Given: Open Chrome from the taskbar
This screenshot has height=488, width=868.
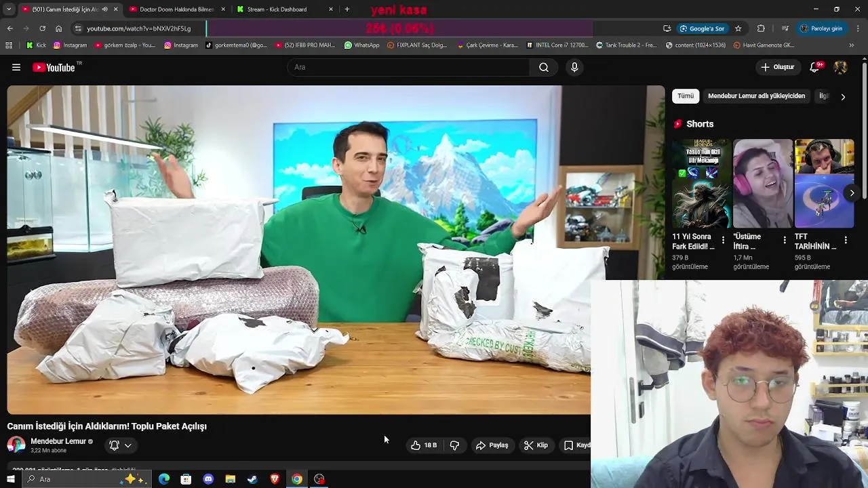Looking at the screenshot, I should coord(297,479).
